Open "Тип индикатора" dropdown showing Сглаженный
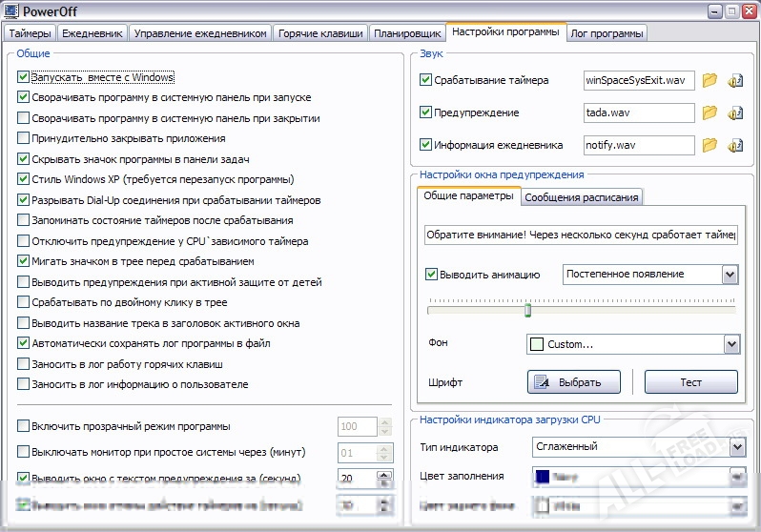The image size is (761, 532). click(x=736, y=446)
